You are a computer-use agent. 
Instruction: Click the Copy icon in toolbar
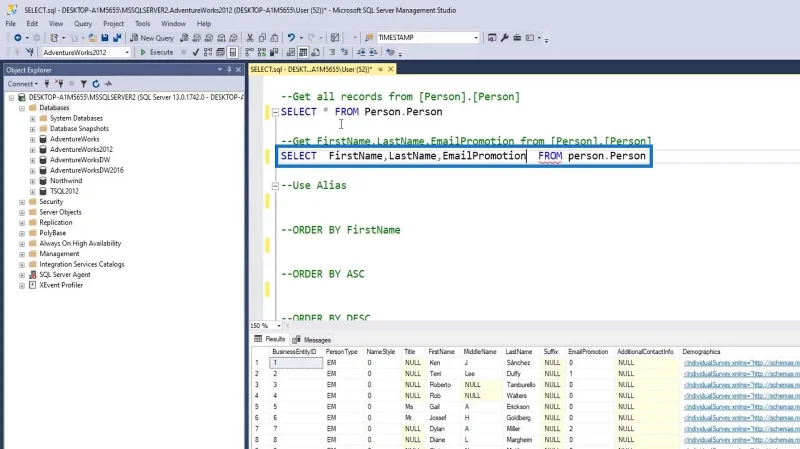tap(262, 38)
